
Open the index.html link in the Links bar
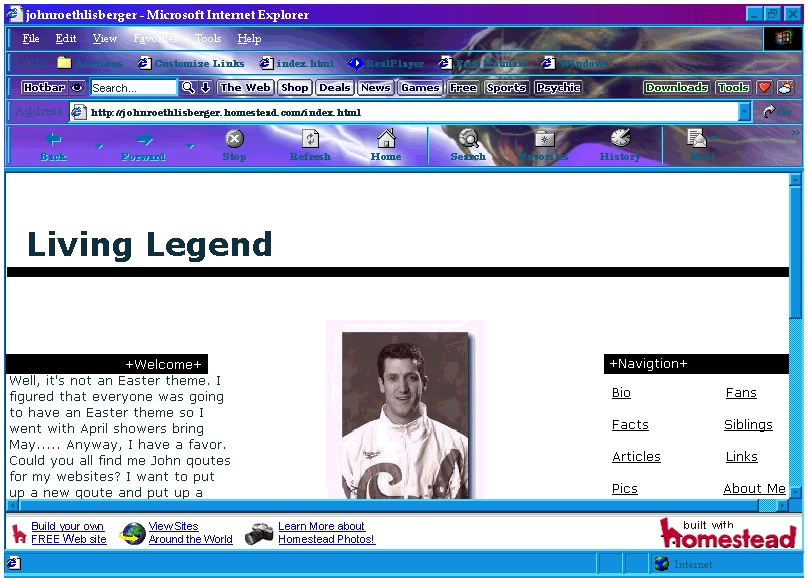tap(296, 63)
